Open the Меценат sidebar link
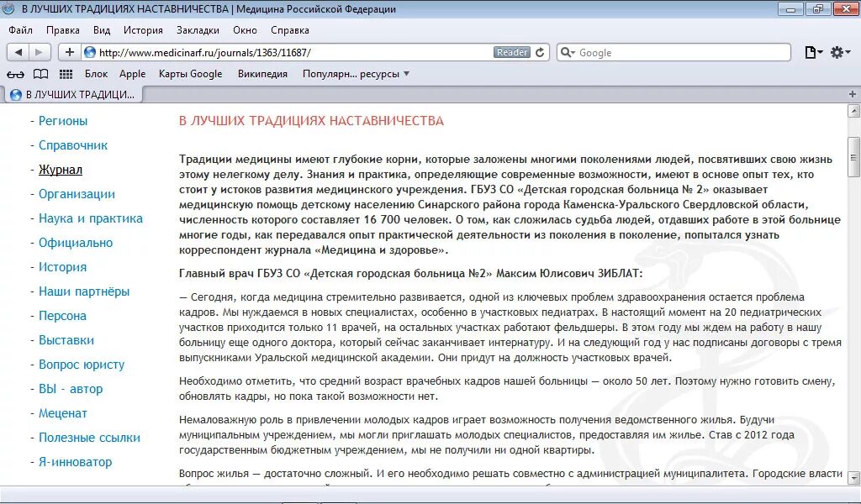This screenshot has height=504, width=861. 62,413
